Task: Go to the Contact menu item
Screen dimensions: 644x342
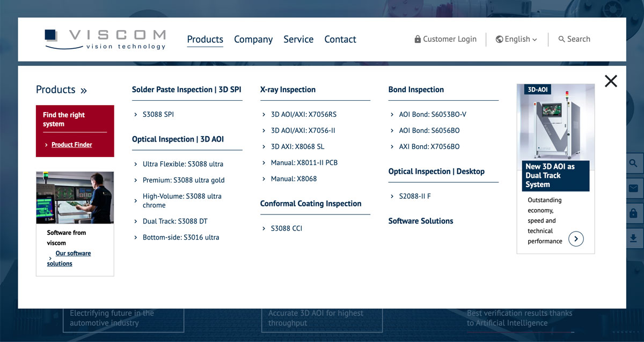Action: click(340, 39)
